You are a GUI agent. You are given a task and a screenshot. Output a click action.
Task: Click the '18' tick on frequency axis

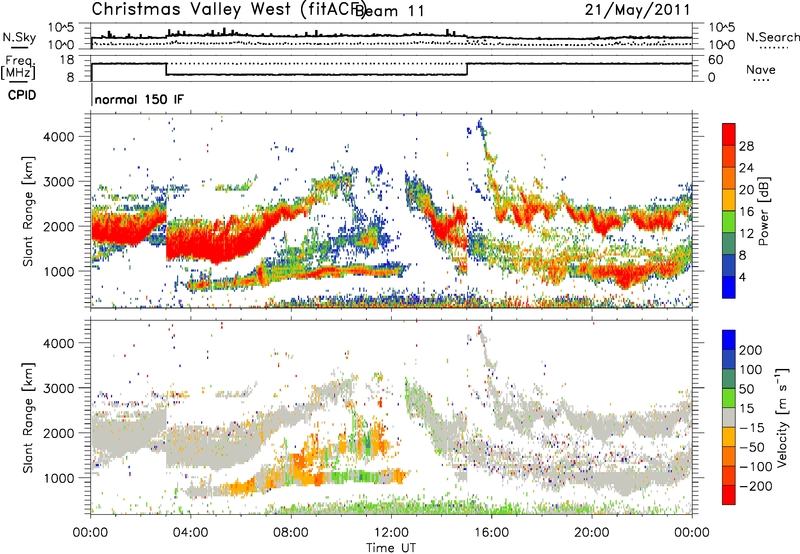point(67,60)
